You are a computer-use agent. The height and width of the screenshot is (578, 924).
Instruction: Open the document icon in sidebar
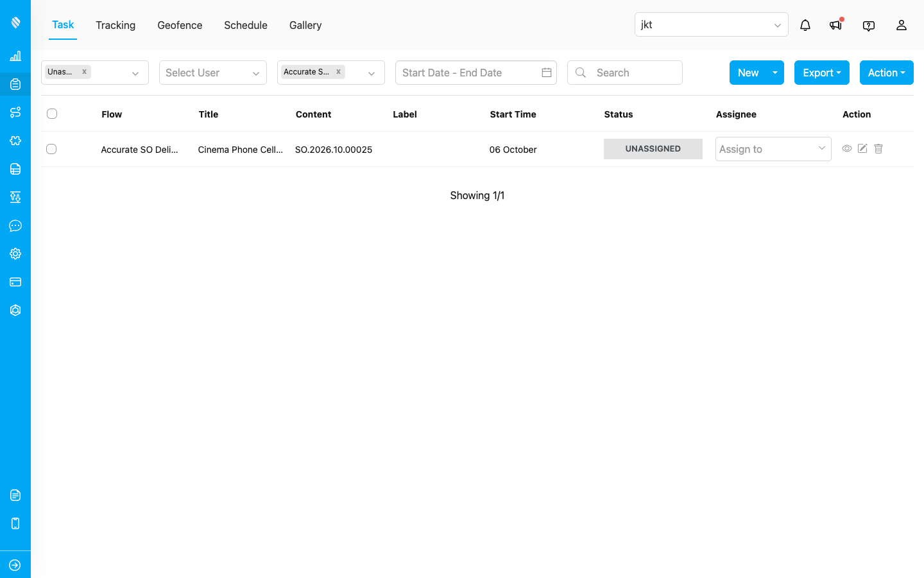(x=15, y=495)
